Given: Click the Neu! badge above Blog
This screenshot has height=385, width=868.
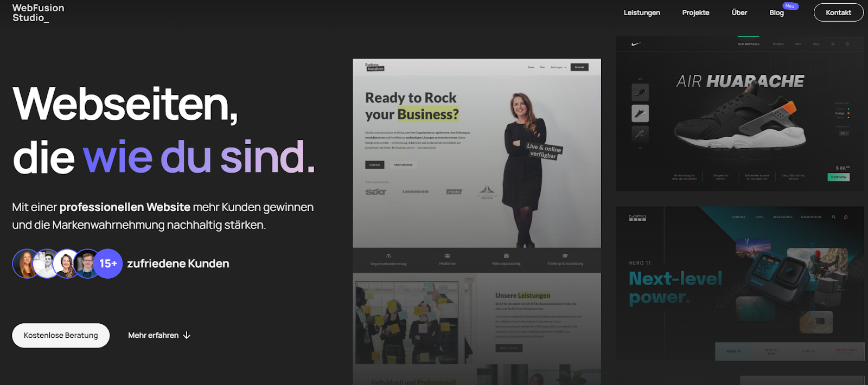Looking at the screenshot, I should pyautogui.click(x=790, y=6).
